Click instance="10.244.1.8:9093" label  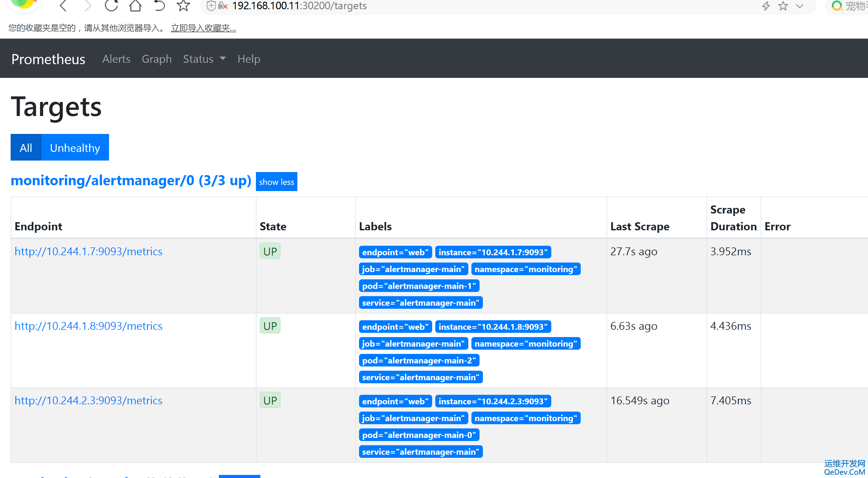493,327
